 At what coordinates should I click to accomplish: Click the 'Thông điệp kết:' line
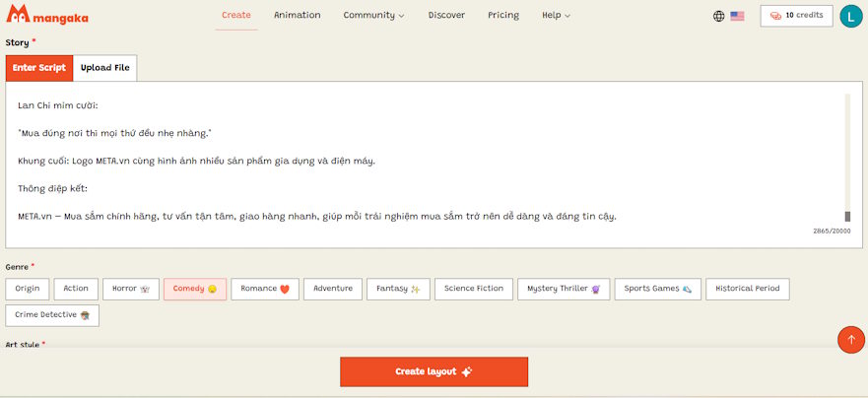[x=52, y=189]
